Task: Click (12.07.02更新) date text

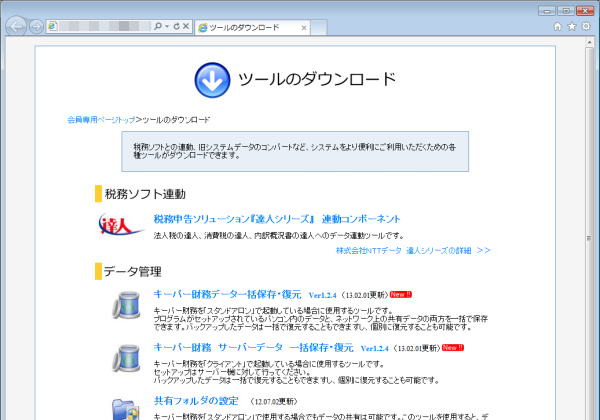Action: pos(274,401)
